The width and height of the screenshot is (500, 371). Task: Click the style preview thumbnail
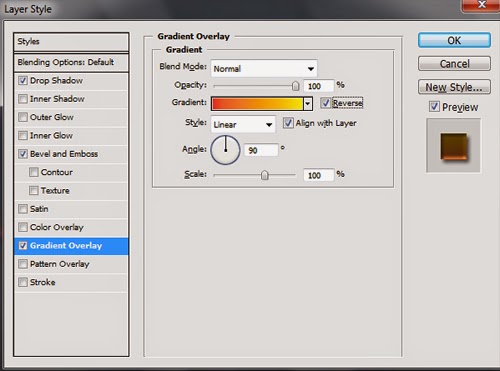[453, 146]
